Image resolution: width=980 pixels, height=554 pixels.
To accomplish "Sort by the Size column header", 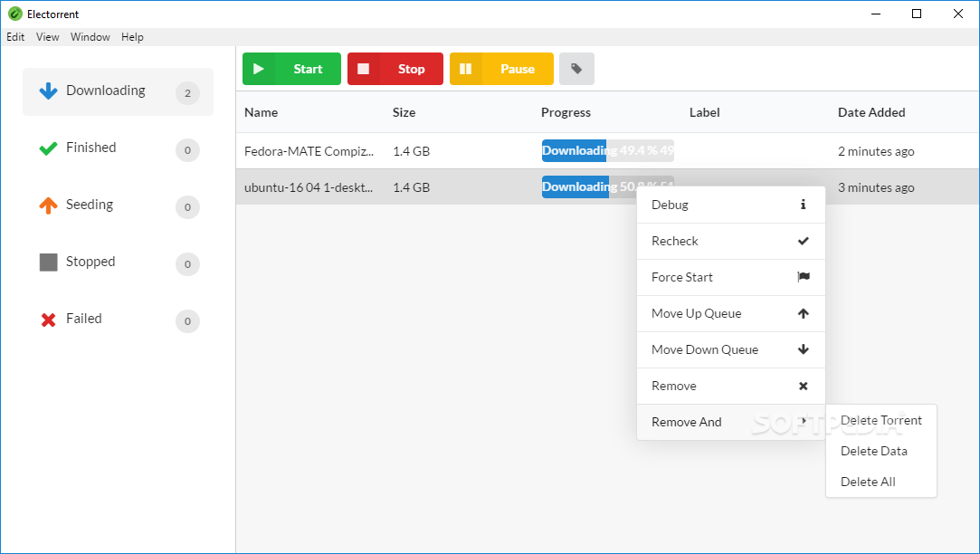I will point(404,112).
